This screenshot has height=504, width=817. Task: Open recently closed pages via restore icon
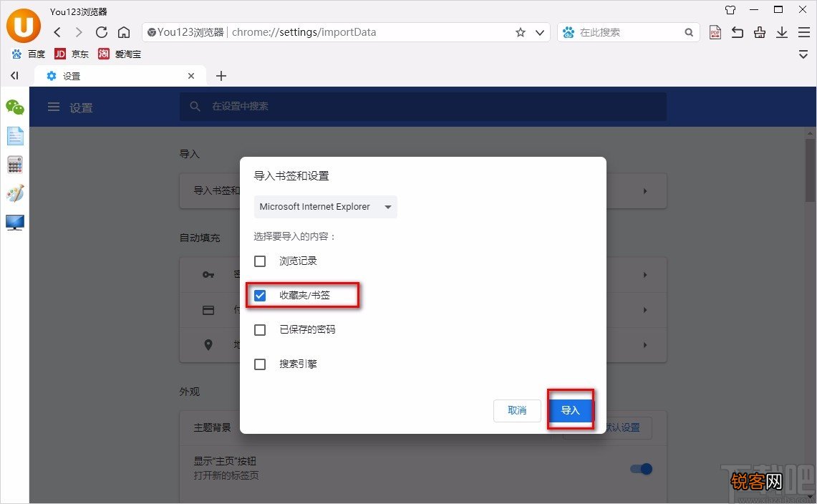(x=737, y=32)
